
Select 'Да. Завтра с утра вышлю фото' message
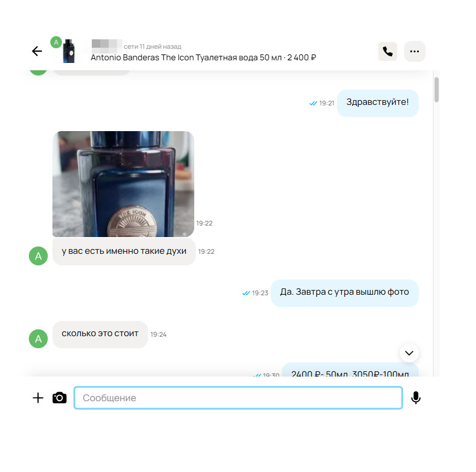344,293
